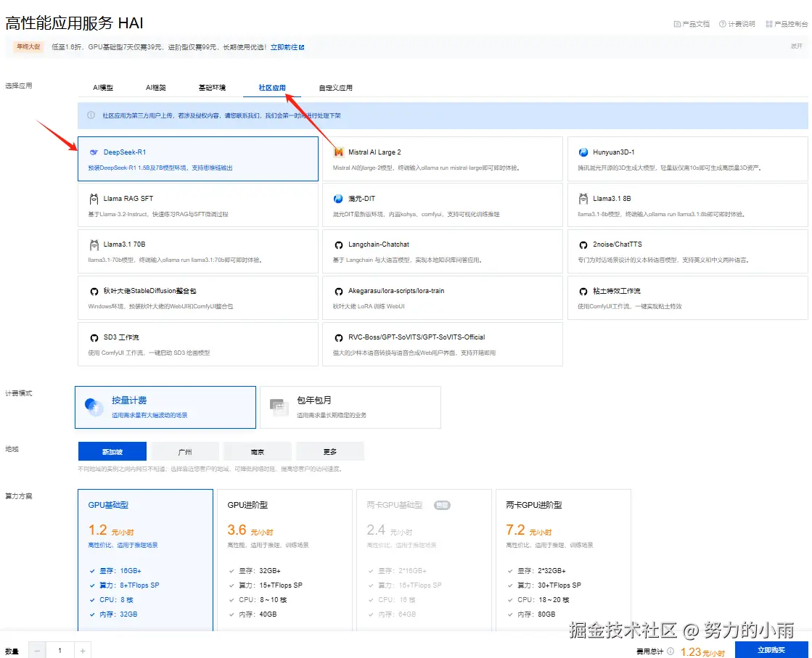Click the external link icon after 立即前往
This screenshot has height=658, width=812.
(301, 47)
